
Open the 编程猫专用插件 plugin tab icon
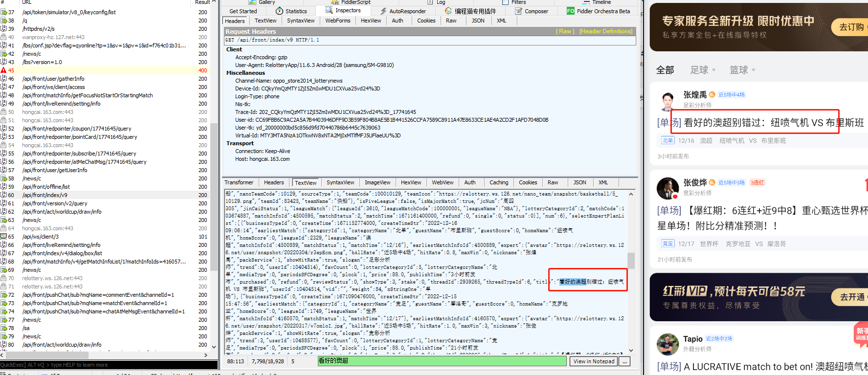(x=448, y=11)
